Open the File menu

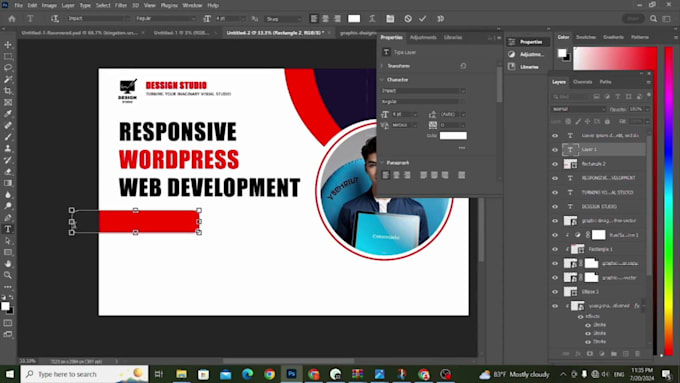tap(18, 5)
